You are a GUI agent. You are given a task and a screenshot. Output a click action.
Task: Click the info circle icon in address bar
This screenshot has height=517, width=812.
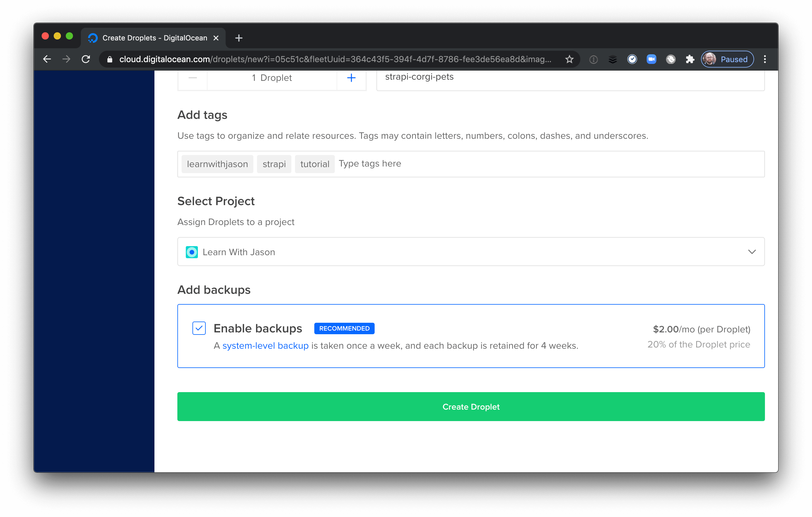point(594,59)
